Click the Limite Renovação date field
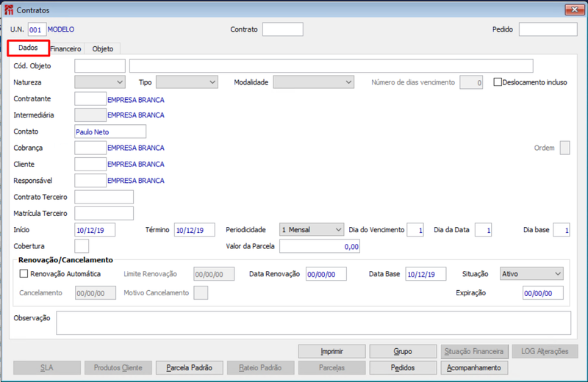Screen dimensions: 588x382 pos(214,274)
